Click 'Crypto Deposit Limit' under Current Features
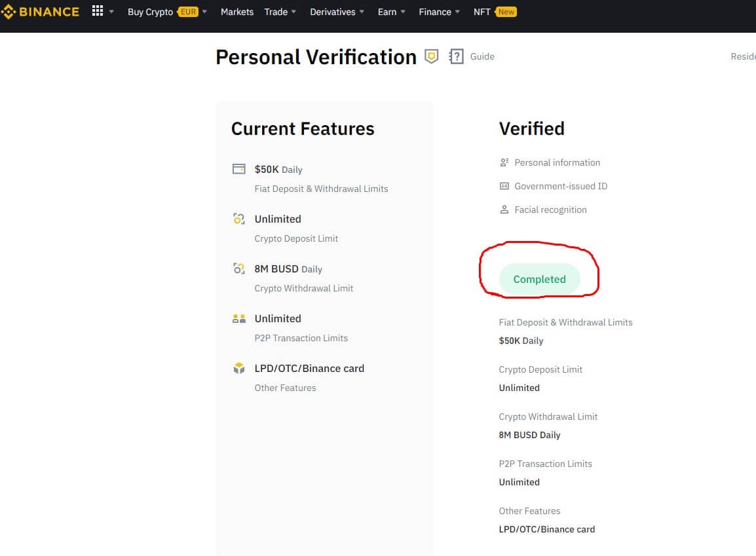This screenshot has height=556, width=756. (x=296, y=238)
